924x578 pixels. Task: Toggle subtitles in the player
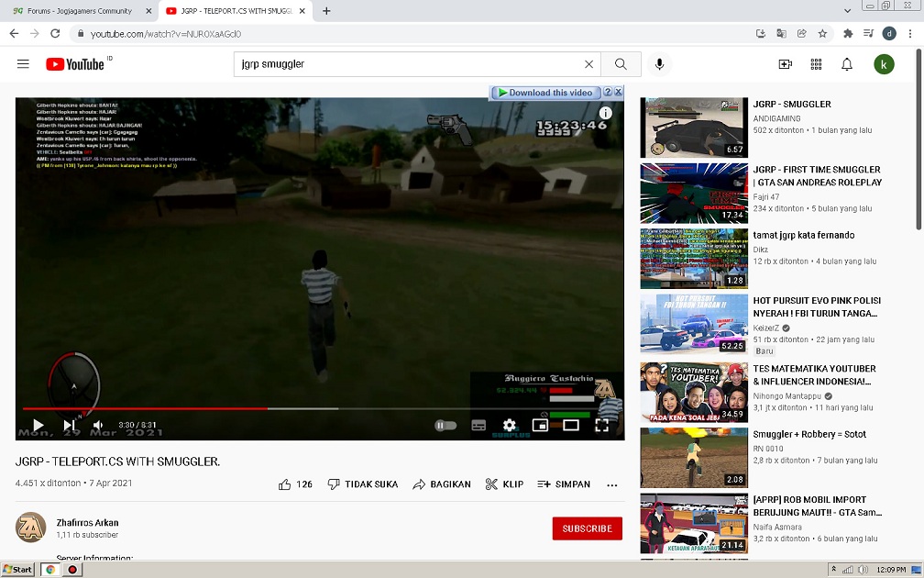478,426
